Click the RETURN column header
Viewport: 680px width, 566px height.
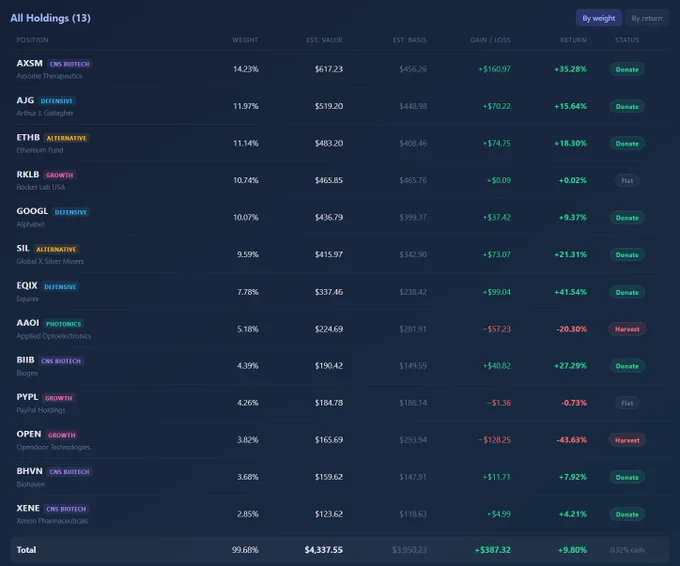[573, 40]
